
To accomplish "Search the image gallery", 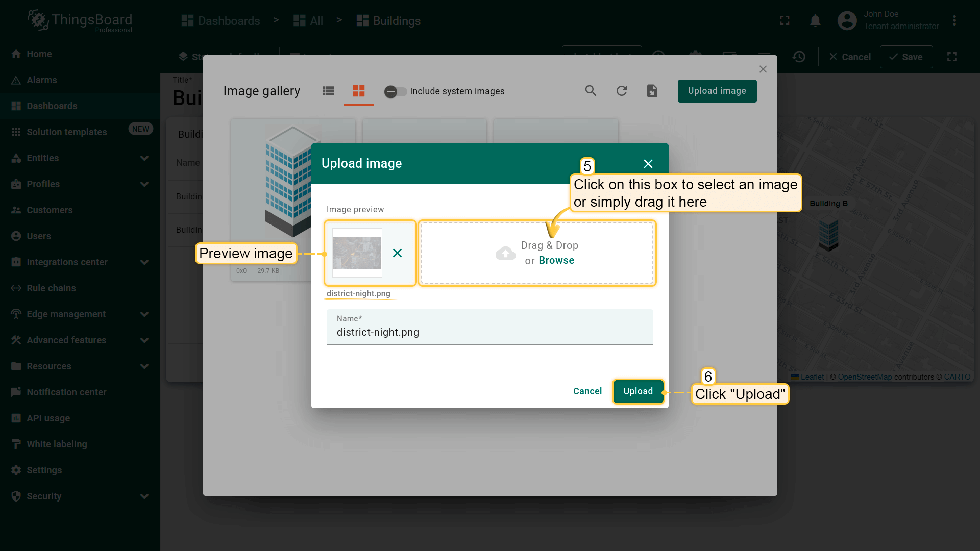I will coord(591,91).
